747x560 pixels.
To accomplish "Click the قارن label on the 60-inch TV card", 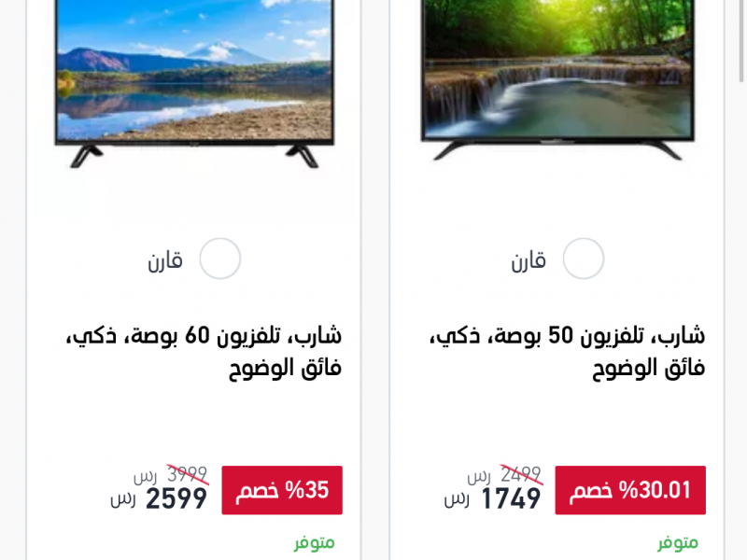I will [x=165, y=261].
